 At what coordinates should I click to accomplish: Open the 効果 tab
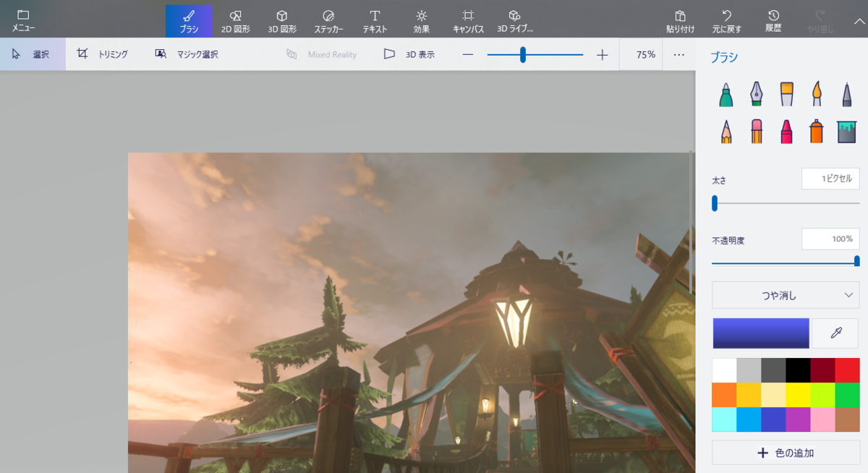[x=422, y=20]
